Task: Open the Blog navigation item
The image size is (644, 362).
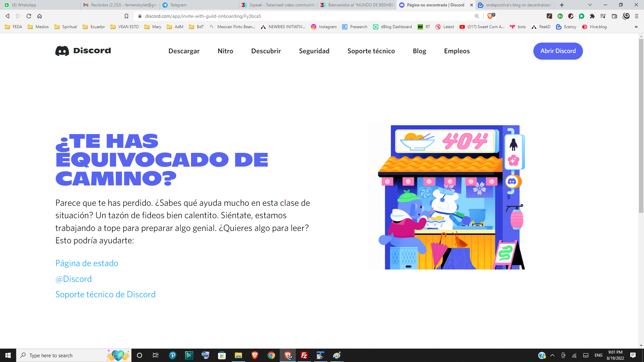Action: (419, 51)
